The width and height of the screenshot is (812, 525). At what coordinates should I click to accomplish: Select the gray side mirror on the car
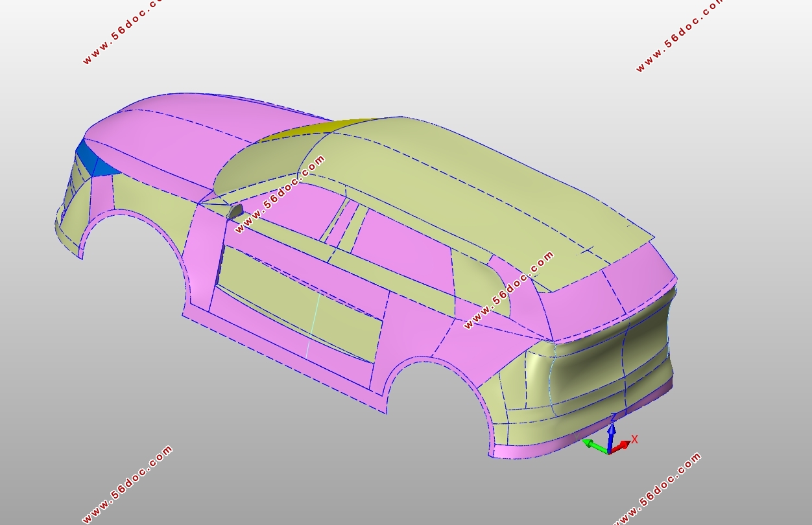tap(235, 211)
